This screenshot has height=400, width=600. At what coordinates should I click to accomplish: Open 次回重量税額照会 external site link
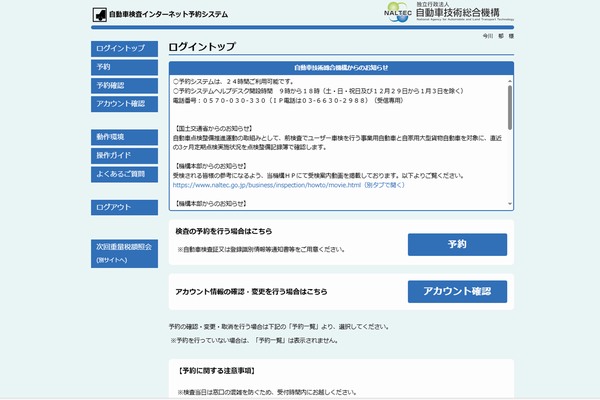click(x=124, y=253)
